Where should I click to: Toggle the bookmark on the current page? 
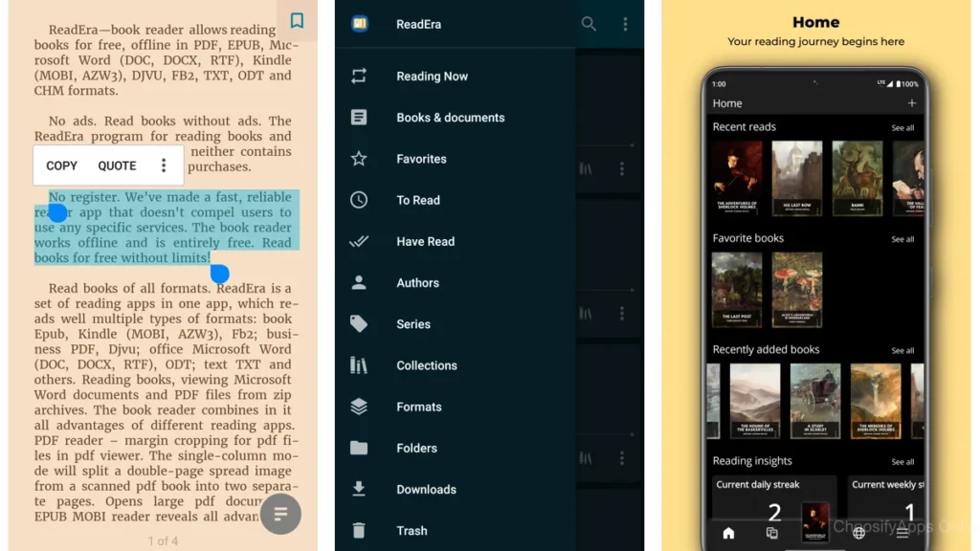point(297,20)
